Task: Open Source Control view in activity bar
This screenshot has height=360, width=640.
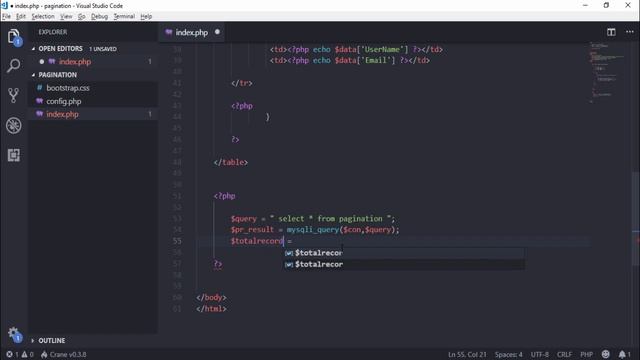Action: pyautogui.click(x=13, y=96)
